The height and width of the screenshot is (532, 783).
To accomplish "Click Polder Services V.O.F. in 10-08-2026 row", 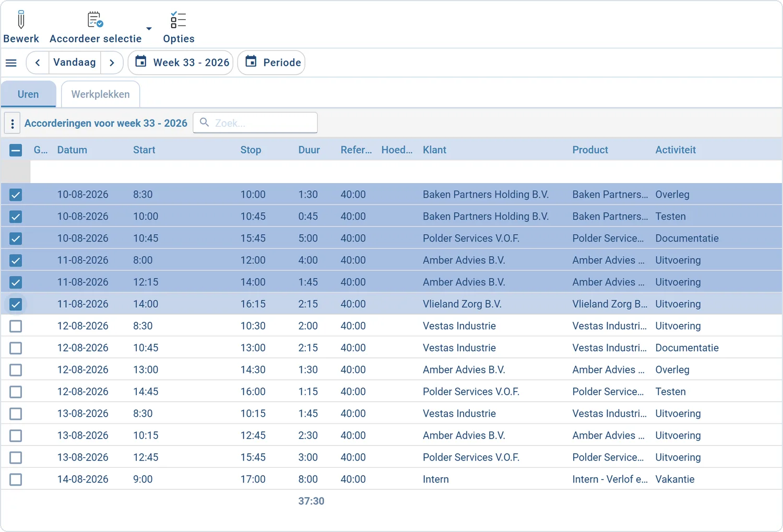I will pos(471,238).
